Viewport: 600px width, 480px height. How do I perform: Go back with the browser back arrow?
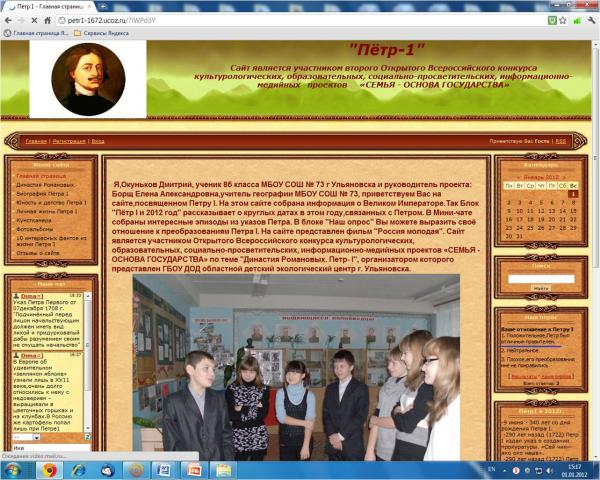[8, 20]
